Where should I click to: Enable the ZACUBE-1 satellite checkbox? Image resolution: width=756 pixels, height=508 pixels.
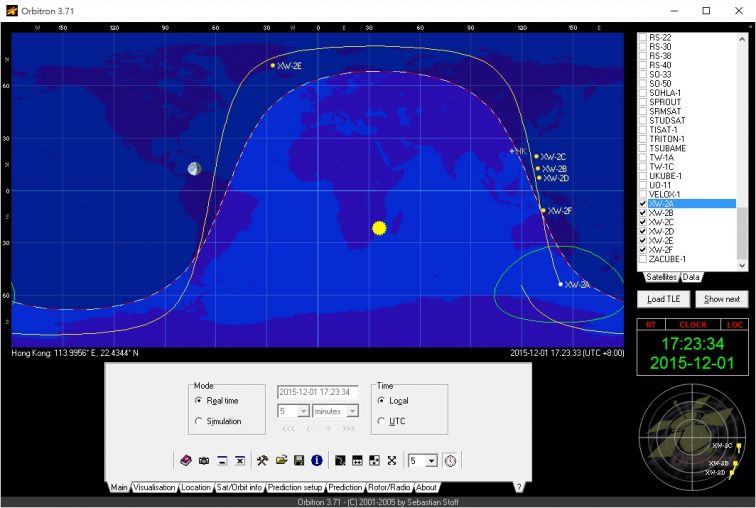pyautogui.click(x=643, y=259)
